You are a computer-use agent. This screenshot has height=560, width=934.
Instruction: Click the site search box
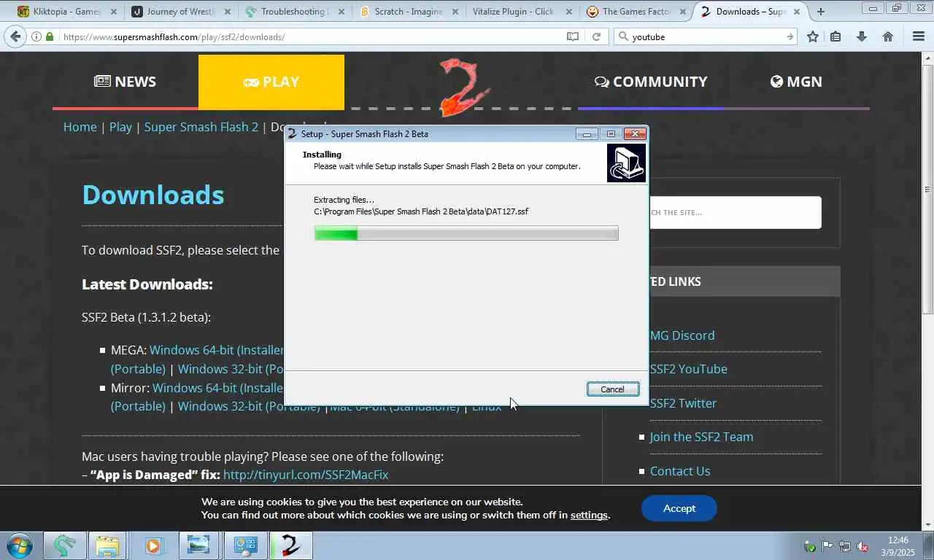(x=735, y=212)
